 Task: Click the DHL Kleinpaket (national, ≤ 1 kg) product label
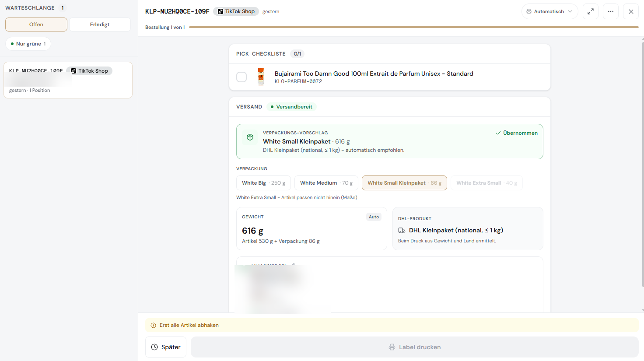[x=456, y=230]
